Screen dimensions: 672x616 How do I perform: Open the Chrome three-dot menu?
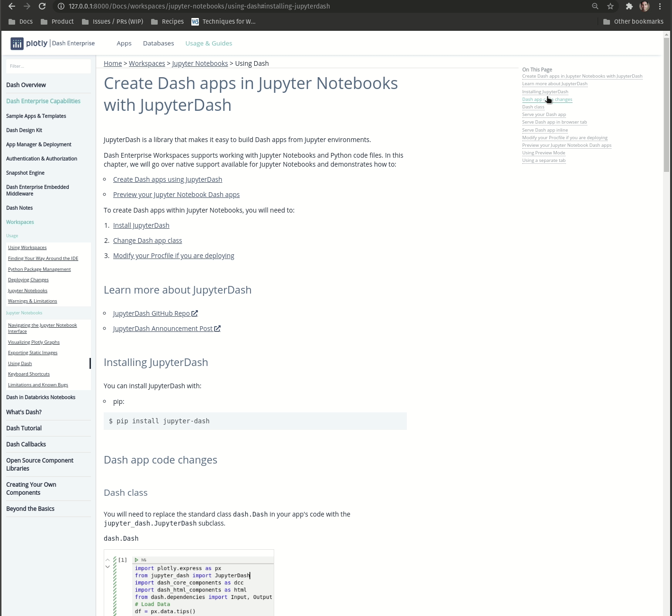[x=660, y=6]
